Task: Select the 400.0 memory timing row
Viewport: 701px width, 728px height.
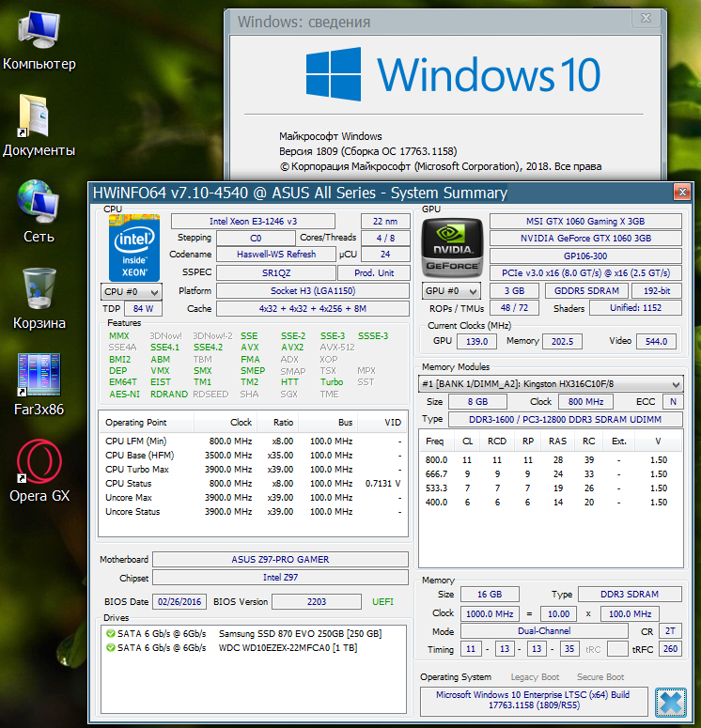Action: (551, 503)
